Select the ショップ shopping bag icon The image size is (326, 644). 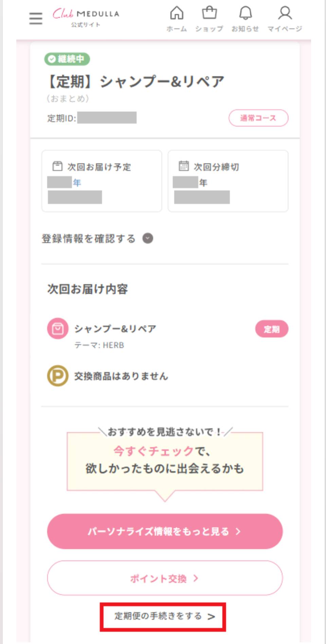point(210,14)
